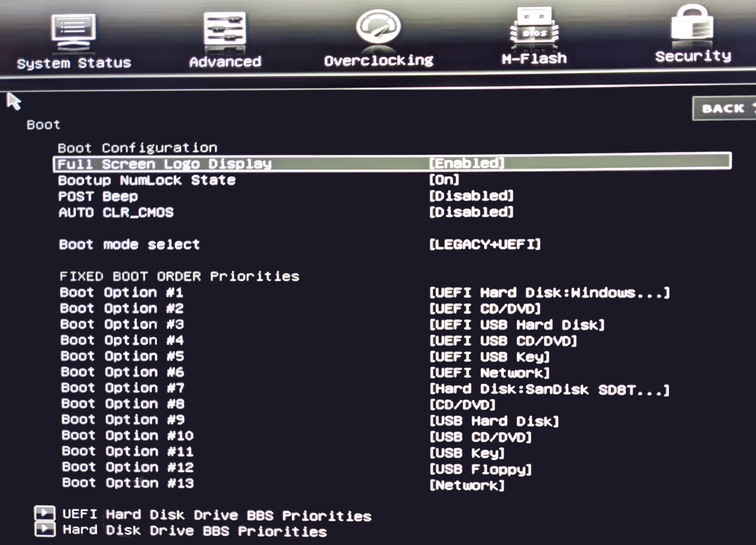This screenshot has width=756, height=545.
Task: Open UEFI CD/DVD boot option value
Action: (x=484, y=308)
